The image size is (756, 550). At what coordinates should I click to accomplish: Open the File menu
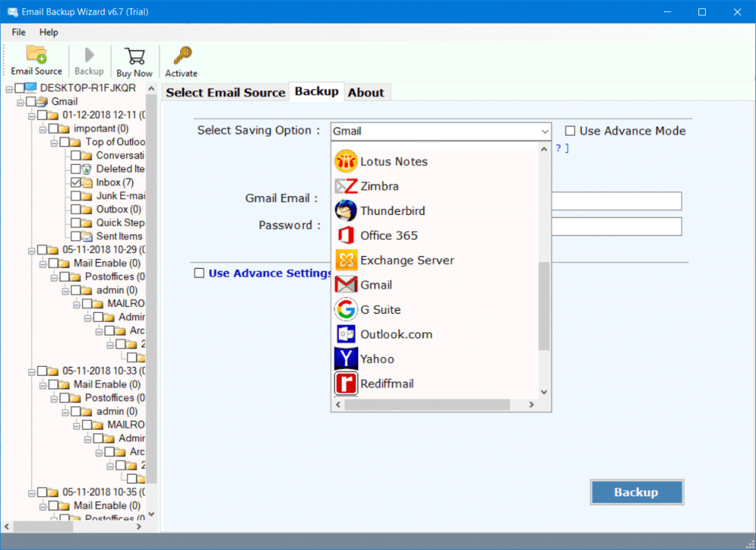[x=18, y=32]
